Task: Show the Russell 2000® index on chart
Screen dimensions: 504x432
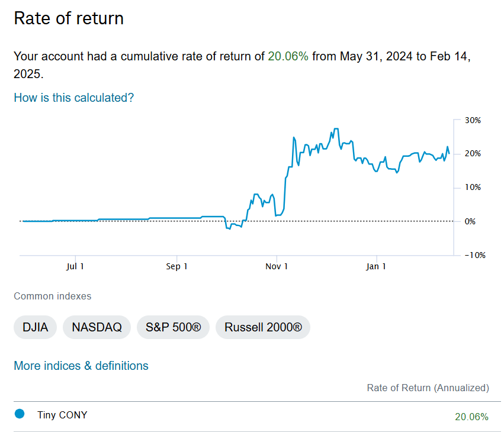Action: pos(263,327)
